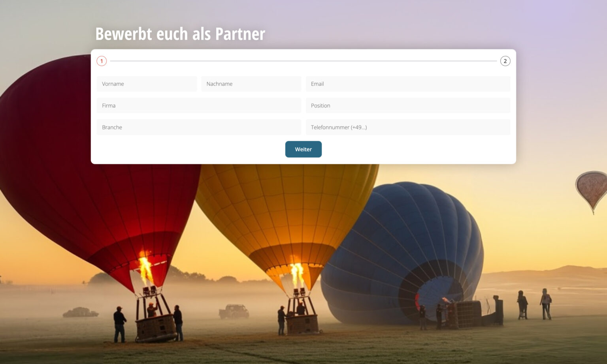607x364 pixels.
Task: Select the Telefonnummer (+49...) field
Action: pos(408,128)
